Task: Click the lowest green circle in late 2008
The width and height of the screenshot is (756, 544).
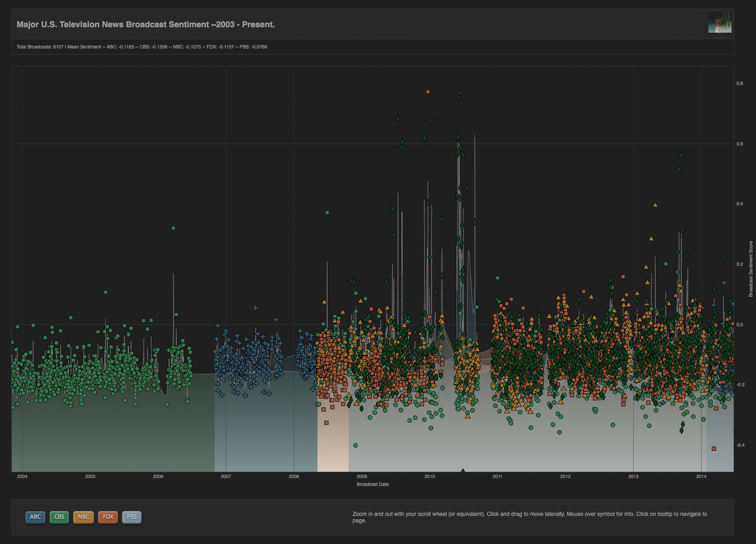Action: tap(355, 445)
